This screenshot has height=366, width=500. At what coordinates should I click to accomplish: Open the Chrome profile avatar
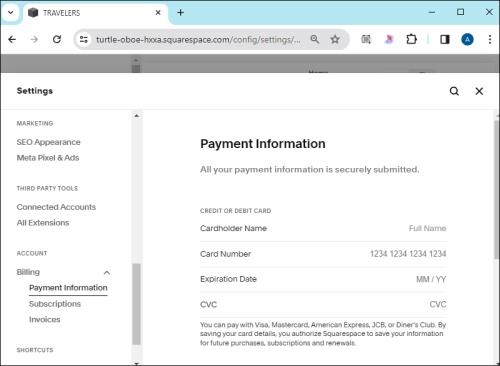pos(467,39)
